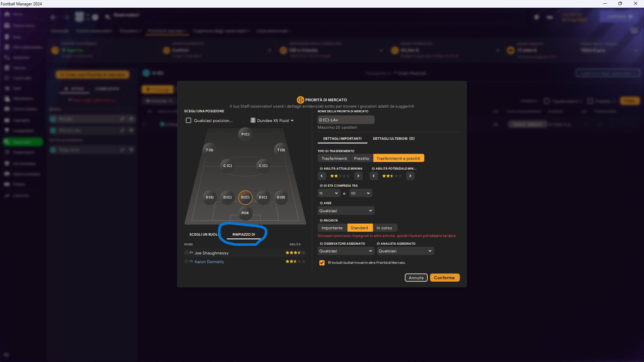Viewport: 644px width, 362px height.
Task: Switch to Scegli un ruolo tab
Action: pyautogui.click(x=203, y=234)
